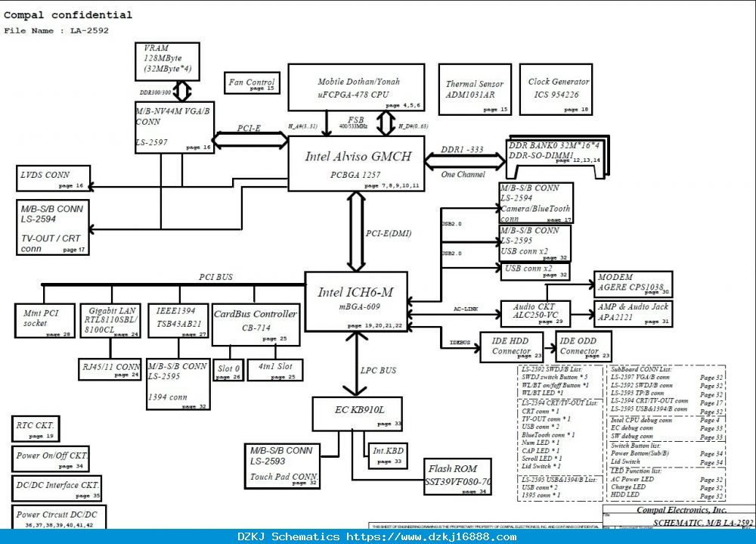Image resolution: width=756 pixels, height=544 pixels.
Task: Select the Thermal Sensor ADM1031AR block
Action: (475, 89)
